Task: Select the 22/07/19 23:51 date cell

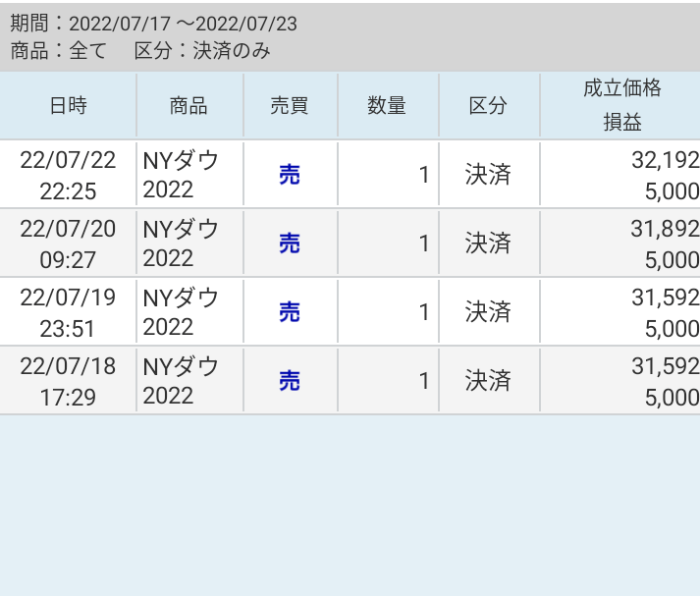Action: [x=68, y=312]
